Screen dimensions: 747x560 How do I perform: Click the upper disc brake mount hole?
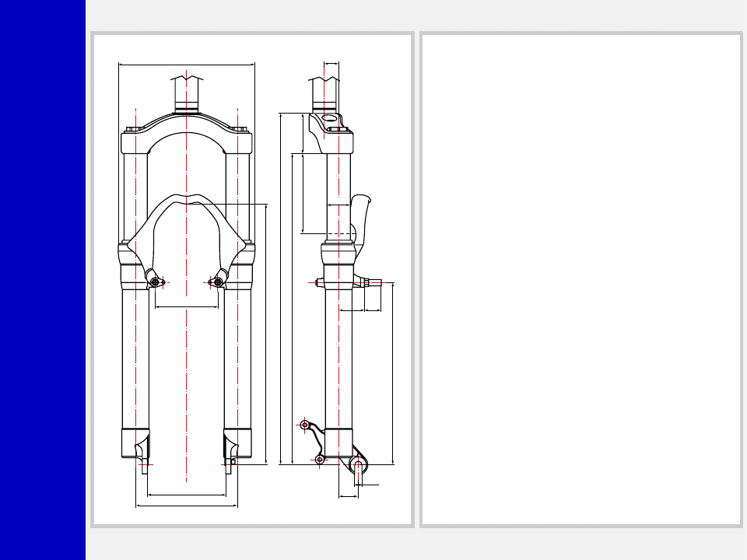[x=304, y=425]
